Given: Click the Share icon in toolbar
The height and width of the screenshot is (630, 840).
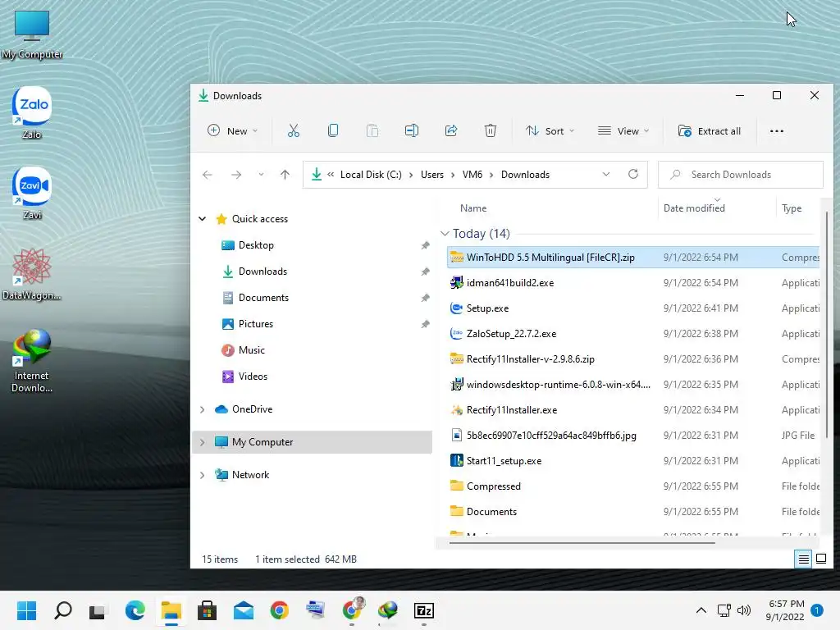Looking at the screenshot, I should (x=451, y=130).
